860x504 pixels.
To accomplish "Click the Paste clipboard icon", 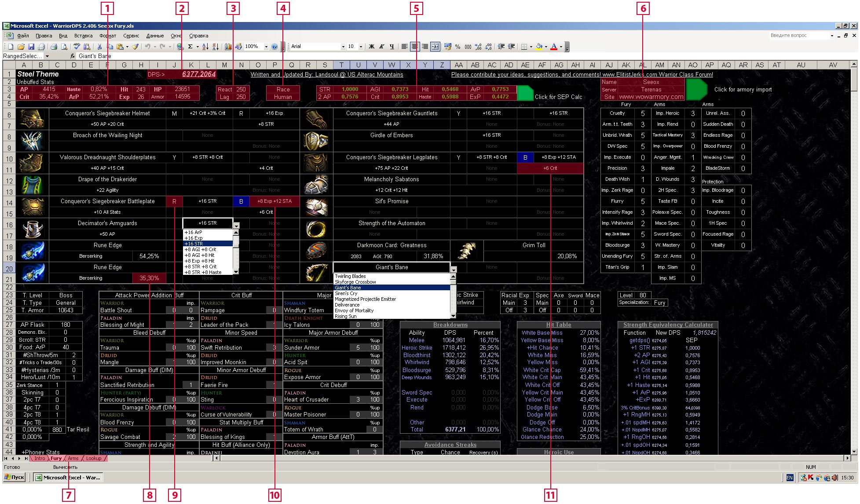I will (x=120, y=47).
